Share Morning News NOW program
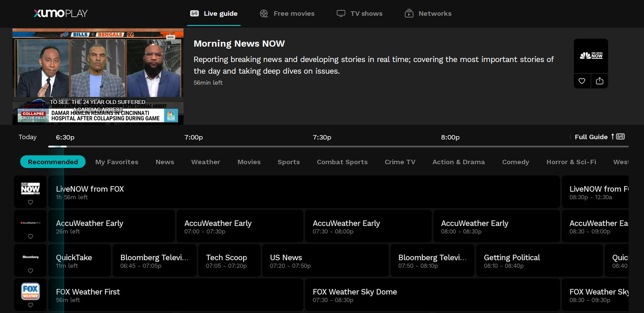The width and height of the screenshot is (644, 313). tap(599, 81)
